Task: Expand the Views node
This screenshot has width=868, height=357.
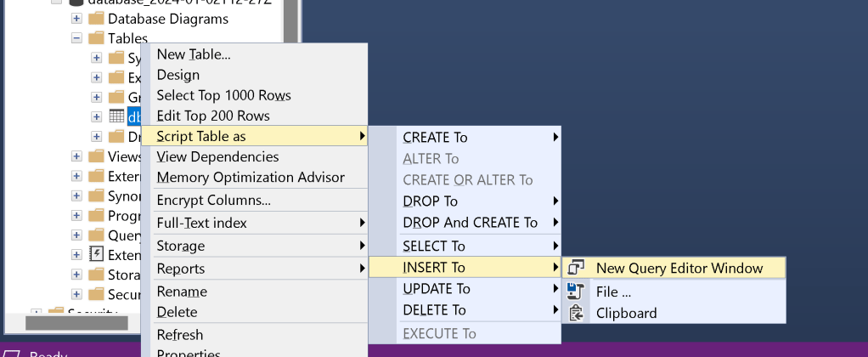Action: pyautogui.click(x=76, y=156)
